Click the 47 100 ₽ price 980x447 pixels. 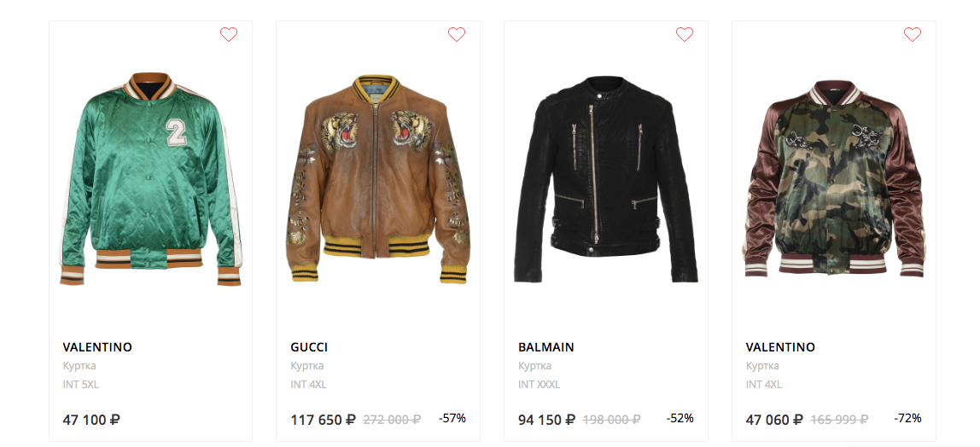click(x=91, y=420)
